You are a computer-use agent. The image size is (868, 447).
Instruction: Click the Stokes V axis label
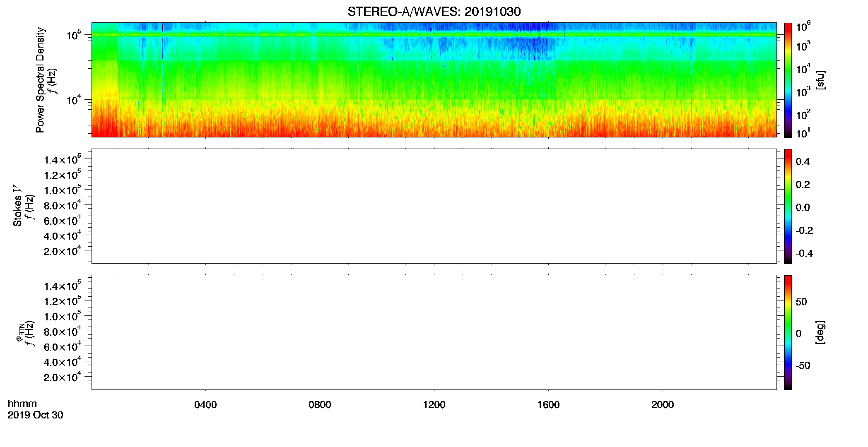pos(17,206)
